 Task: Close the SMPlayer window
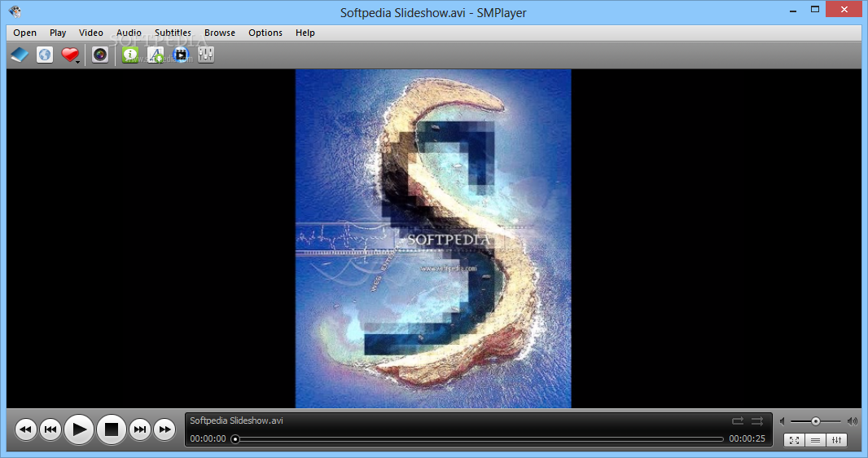[x=844, y=10]
